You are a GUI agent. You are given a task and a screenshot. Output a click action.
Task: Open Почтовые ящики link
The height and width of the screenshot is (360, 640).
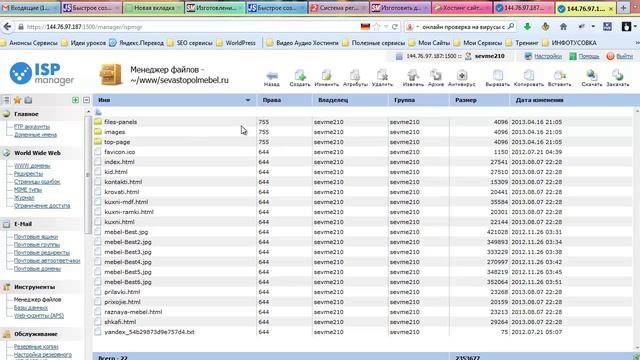tap(36, 237)
